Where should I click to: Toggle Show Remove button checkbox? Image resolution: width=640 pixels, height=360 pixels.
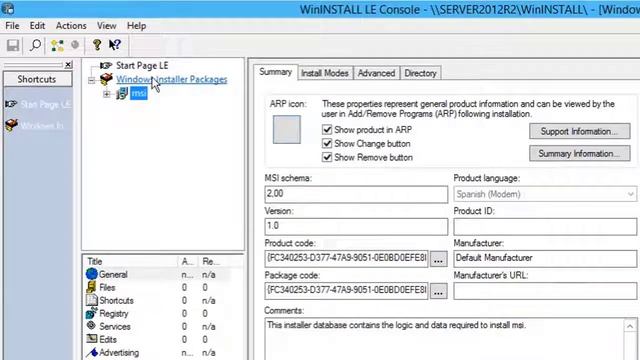(327, 157)
